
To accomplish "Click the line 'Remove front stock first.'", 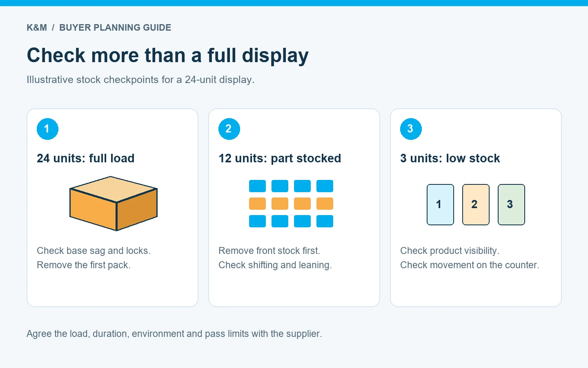I will click(x=269, y=251).
